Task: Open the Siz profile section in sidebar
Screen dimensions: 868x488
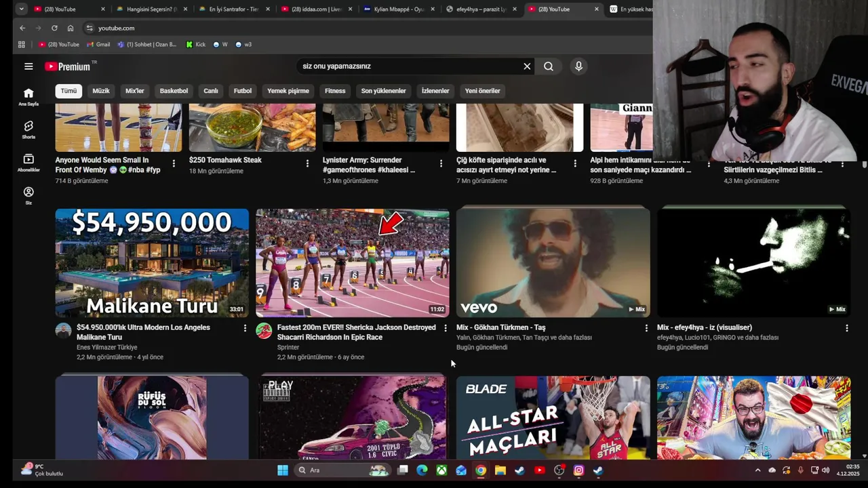Action: pyautogui.click(x=28, y=196)
